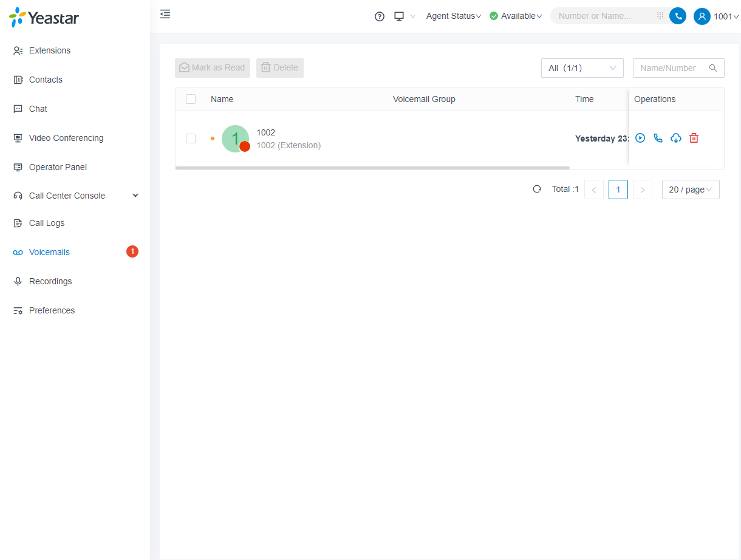
Task: Download the voicemail from 1002
Action: click(x=676, y=138)
